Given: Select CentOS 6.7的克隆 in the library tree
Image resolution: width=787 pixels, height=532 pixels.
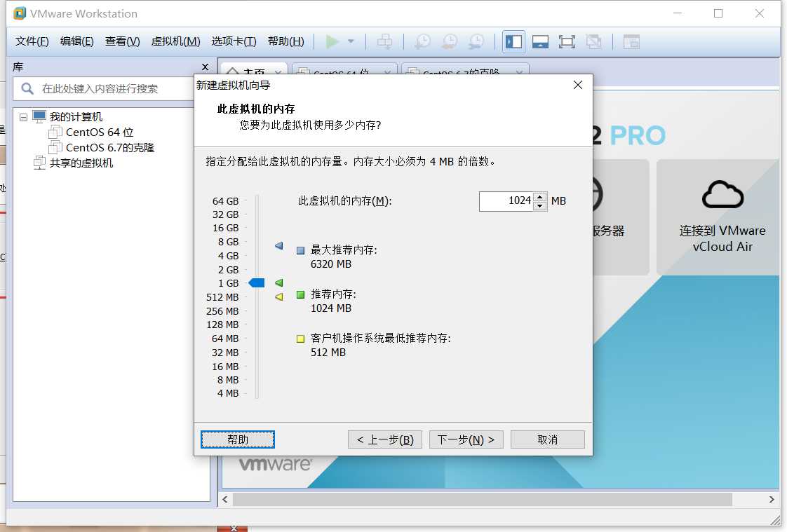Looking at the screenshot, I should pos(110,147).
